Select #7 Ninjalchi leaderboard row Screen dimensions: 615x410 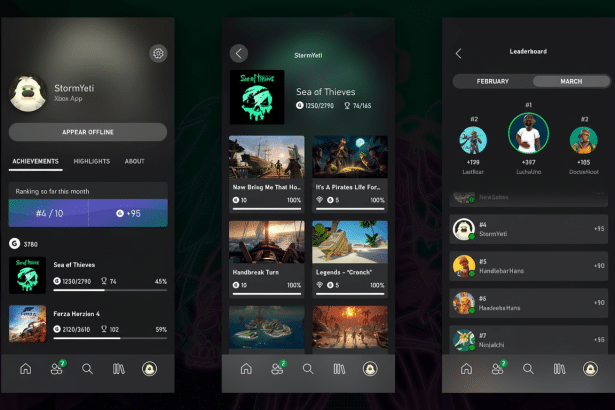(529, 340)
